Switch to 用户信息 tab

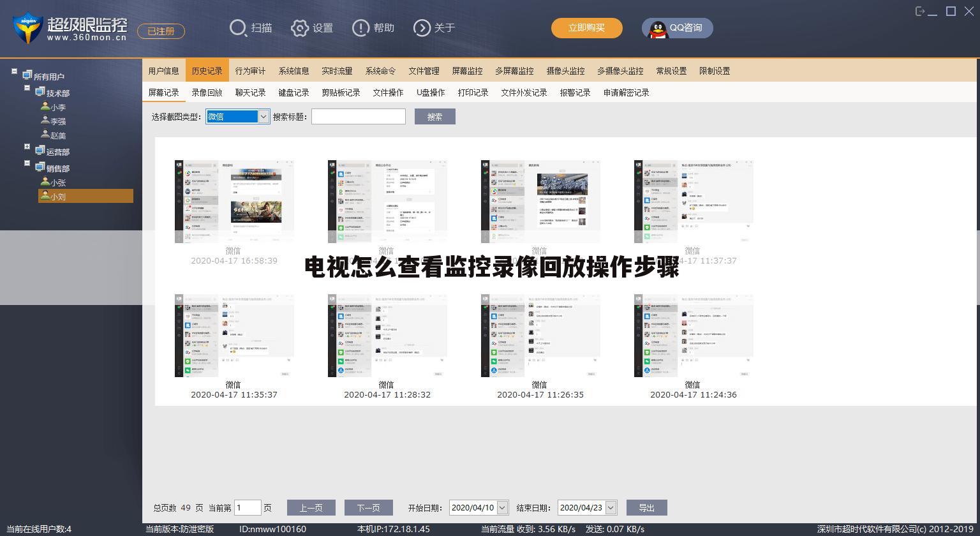tap(164, 71)
